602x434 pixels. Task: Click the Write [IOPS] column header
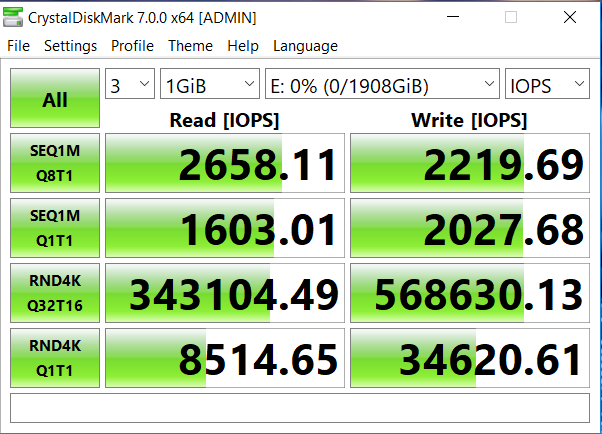[469, 120]
